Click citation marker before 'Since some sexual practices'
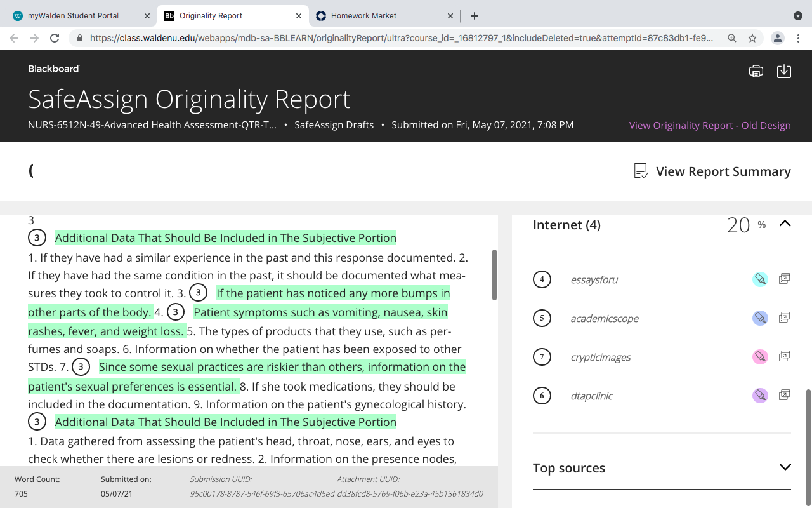 tap(81, 367)
